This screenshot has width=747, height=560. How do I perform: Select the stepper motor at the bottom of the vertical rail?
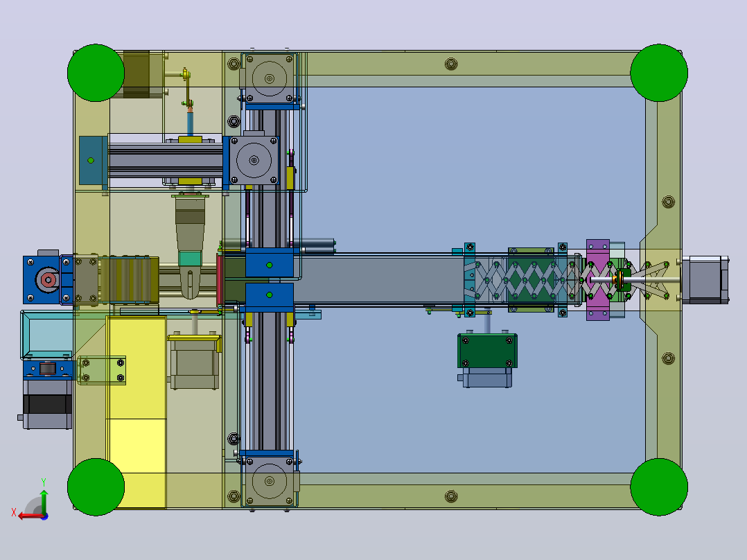click(270, 480)
